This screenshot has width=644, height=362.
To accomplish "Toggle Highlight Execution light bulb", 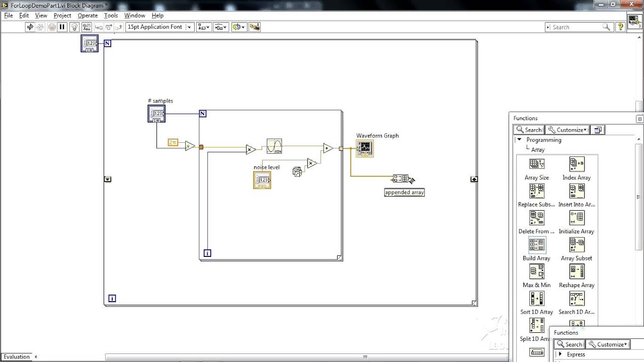I will [74, 27].
